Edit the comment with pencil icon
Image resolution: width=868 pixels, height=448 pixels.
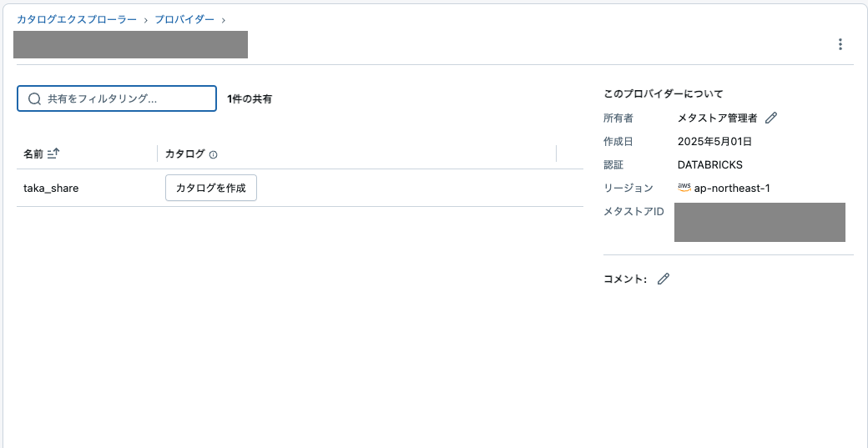click(664, 279)
